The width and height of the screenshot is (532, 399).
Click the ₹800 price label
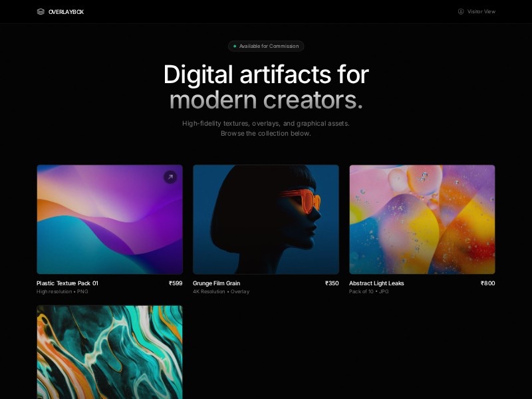[488, 283]
